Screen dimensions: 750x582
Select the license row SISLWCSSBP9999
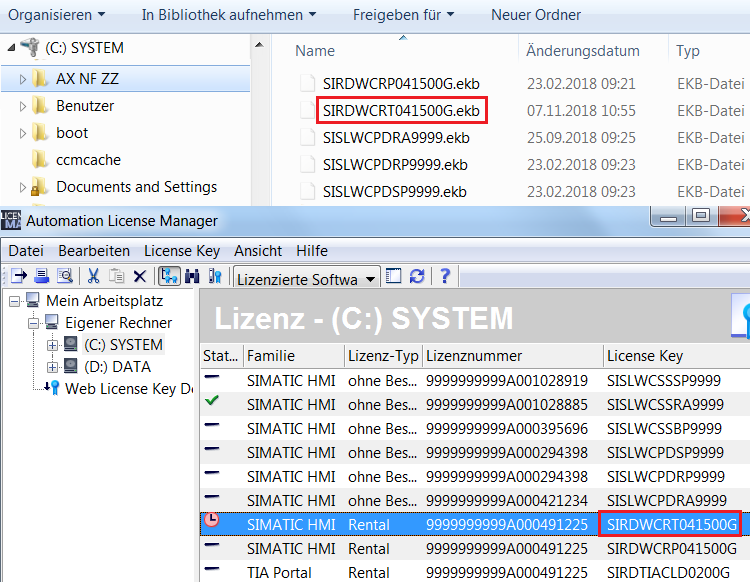point(475,428)
